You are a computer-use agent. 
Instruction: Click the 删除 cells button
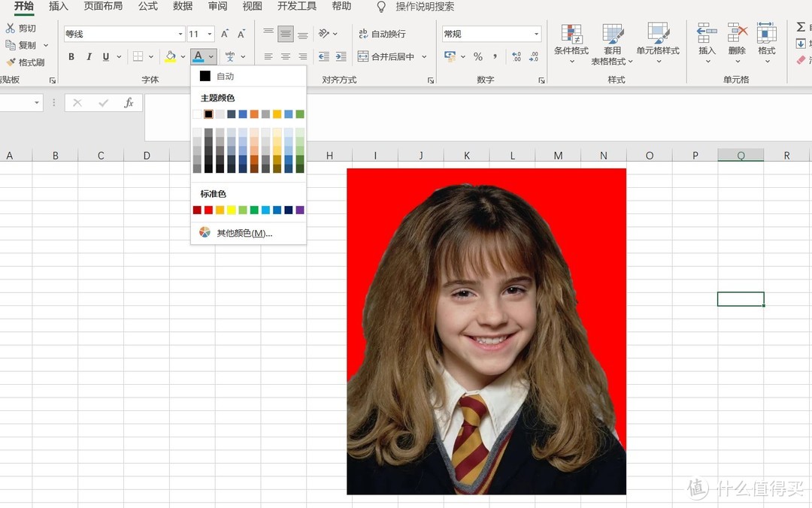(x=737, y=43)
